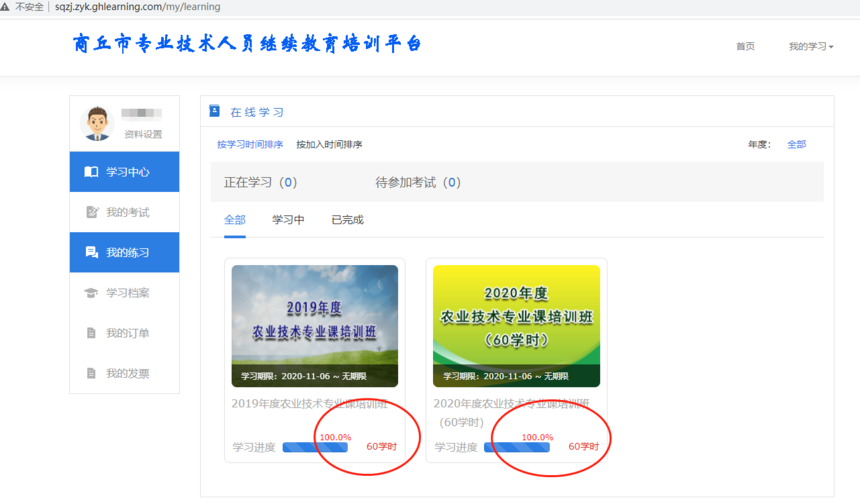Sort courses by 按加入时间排序

329,144
